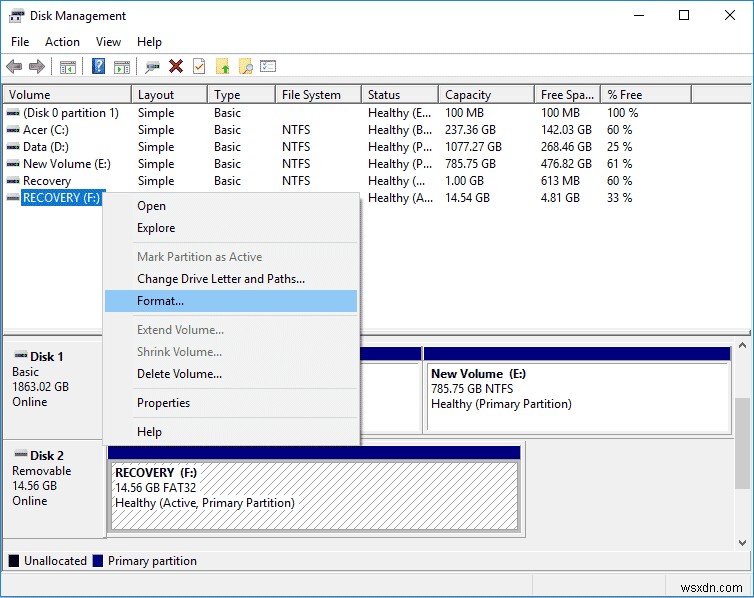
Task: Click the Connect drive toolbar icon
Action: (x=152, y=67)
